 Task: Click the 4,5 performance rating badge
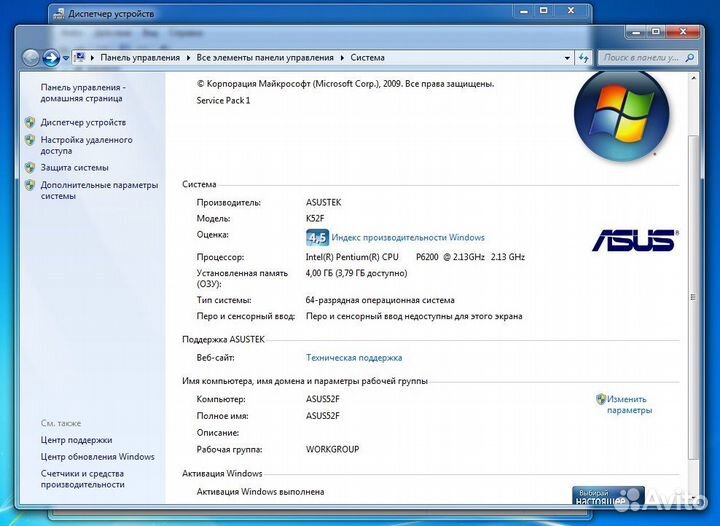pos(317,237)
